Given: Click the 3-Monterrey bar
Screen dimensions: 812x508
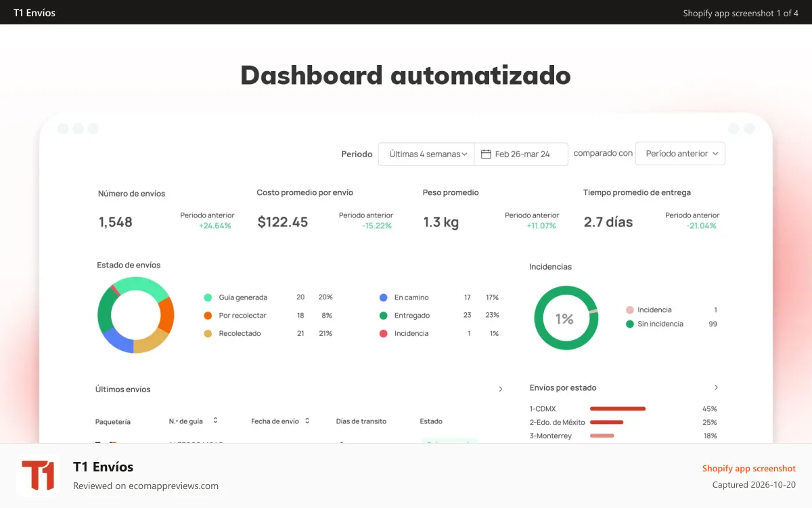Looking at the screenshot, I should click(x=602, y=436).
